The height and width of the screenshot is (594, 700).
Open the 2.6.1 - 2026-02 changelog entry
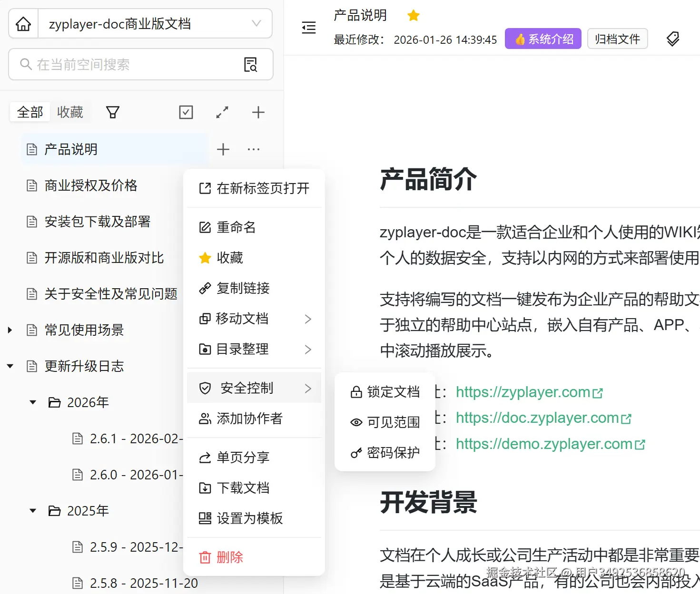point(127,438)
